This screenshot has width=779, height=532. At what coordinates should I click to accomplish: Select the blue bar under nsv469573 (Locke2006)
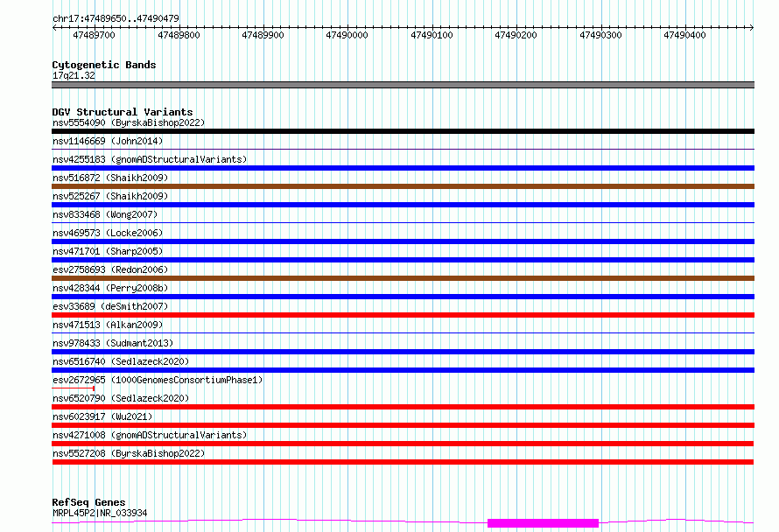[x=403, y=241]
